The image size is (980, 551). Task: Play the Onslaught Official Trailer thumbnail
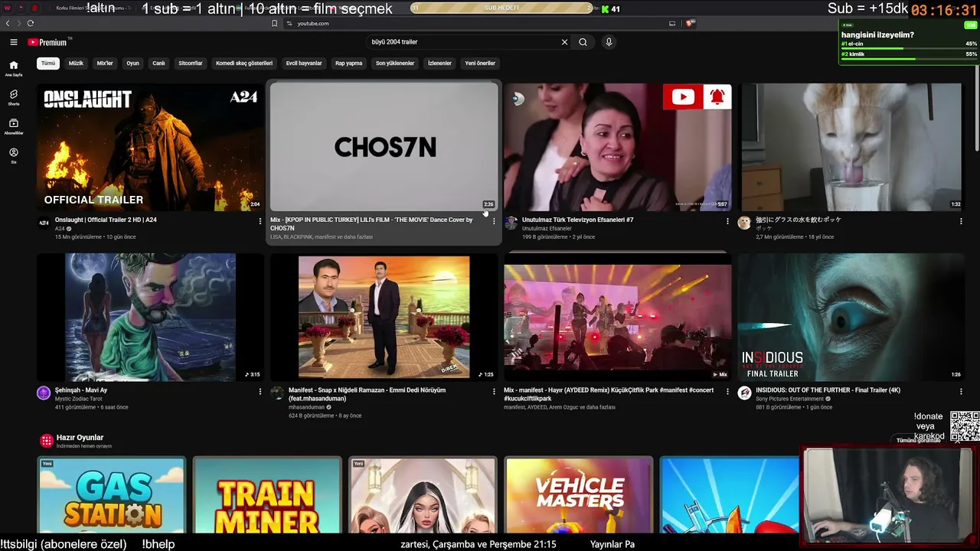(150, 147)
